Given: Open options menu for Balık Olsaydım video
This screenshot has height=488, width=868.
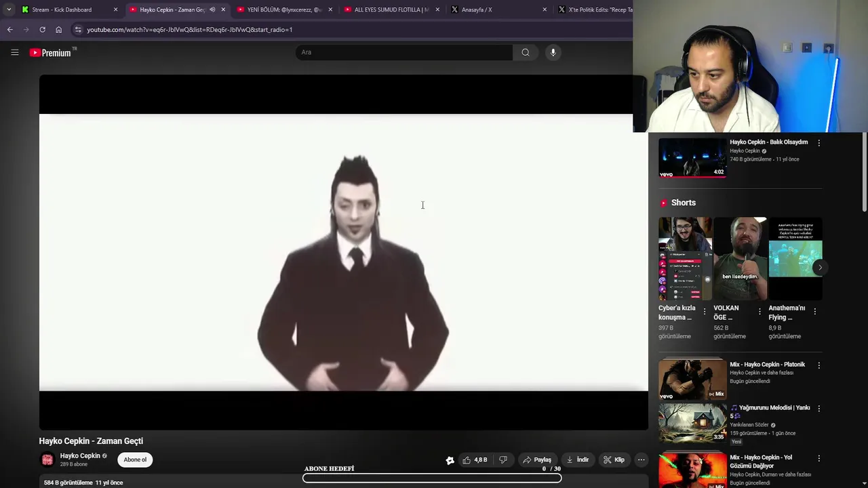Looking at the screenshot, I should 818,143.
